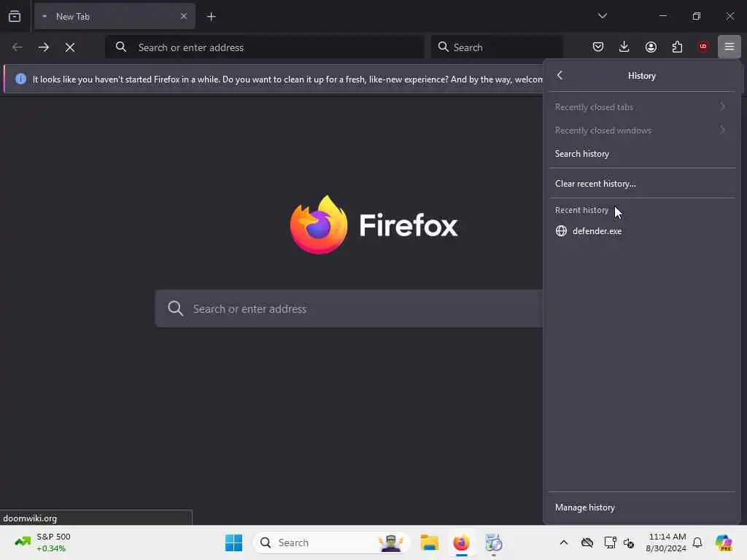747x560 pixels.
Task: Click the magnifier icon in address bar
Action: coord(121,47)
